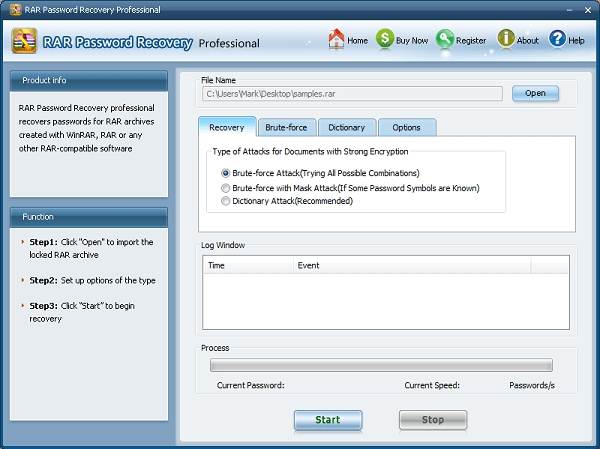Click the Stop button
Viewport: 600px width, 449px height.
pyautogui.click(x=433, y=420)
